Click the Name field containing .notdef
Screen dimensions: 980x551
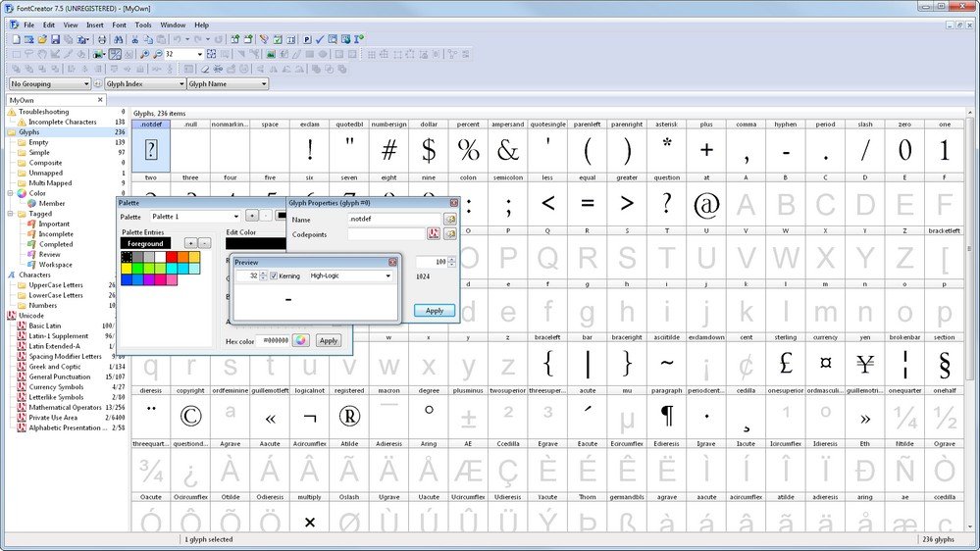click(394, 219)
